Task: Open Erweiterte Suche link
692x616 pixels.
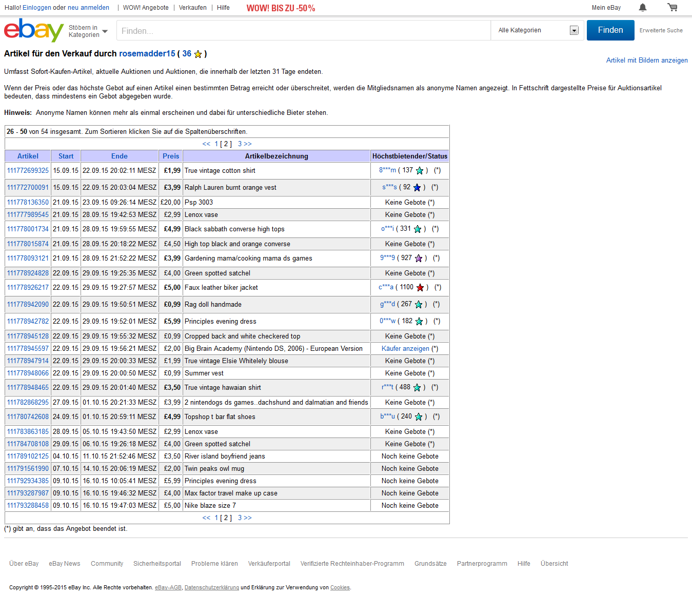Action: [661, 30]
